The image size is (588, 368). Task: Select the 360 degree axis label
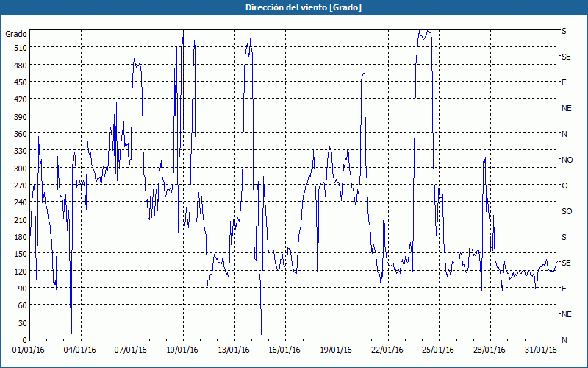click(x=20, y=135)
